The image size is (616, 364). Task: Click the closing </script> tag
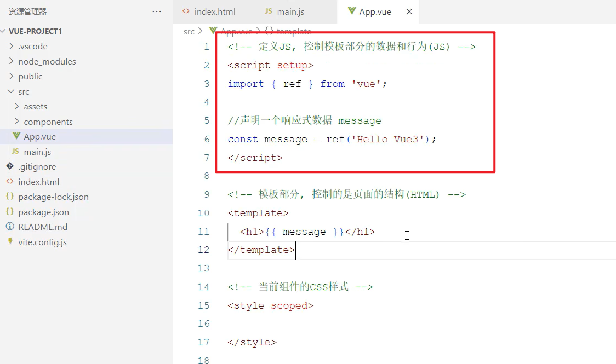(x=255, y=158)
